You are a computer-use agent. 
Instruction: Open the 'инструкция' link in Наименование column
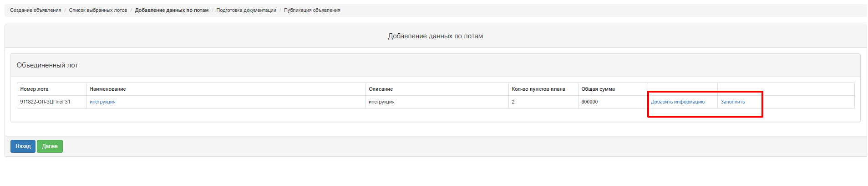[102, 102]
